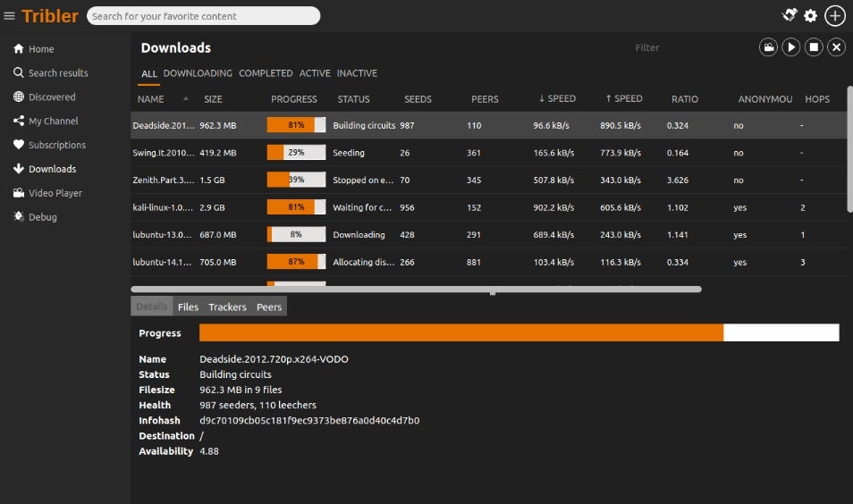Collapse sidebar with the hamburger menu icon
The image size is (853, 504).
point(10,16)
